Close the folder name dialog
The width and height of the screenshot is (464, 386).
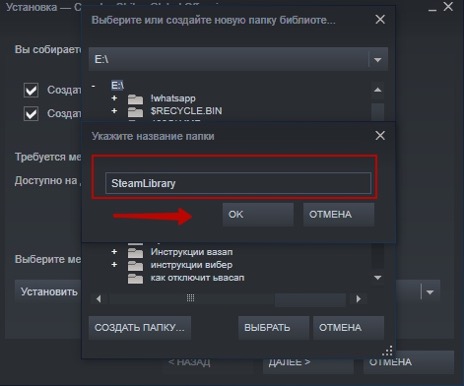380,136
